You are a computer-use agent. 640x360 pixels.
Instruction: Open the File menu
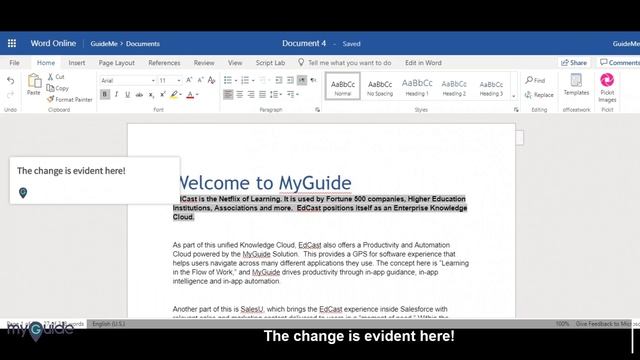point(14,63)
